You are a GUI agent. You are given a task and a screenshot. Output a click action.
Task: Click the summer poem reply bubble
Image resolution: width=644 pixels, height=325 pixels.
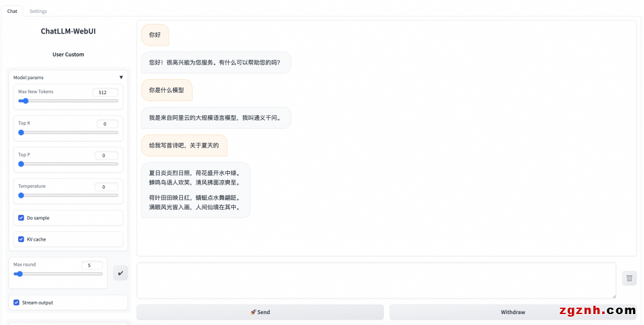tap(195, 190)
